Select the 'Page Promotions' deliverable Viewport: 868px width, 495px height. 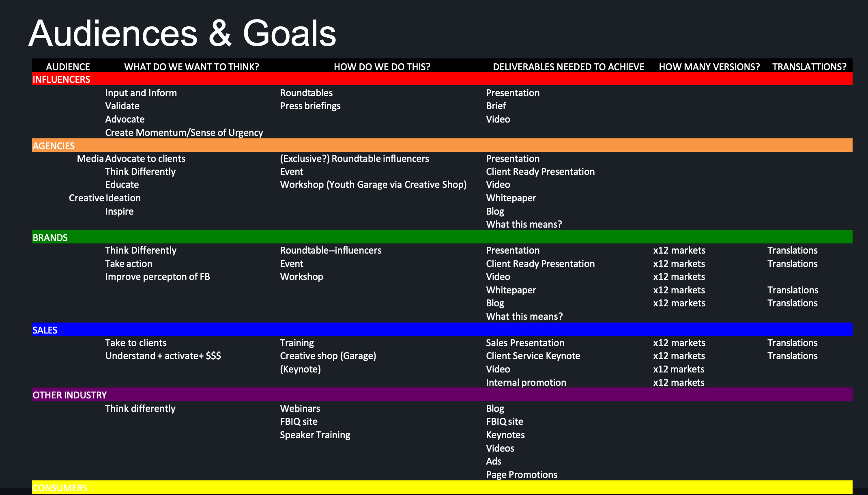point(521,475)
